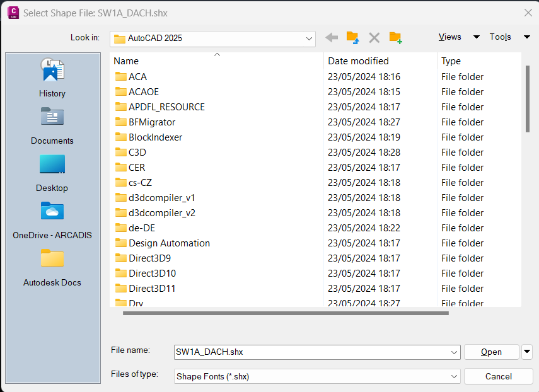Click the CIR application icon in title bar
Screen dimensions: 539x392
13,12
